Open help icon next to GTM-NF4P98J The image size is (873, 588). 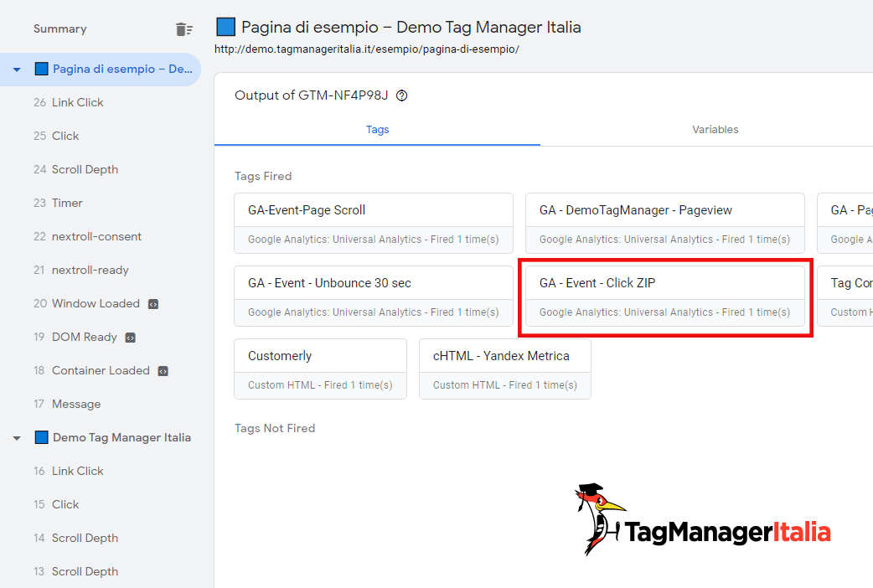(401, 95)
